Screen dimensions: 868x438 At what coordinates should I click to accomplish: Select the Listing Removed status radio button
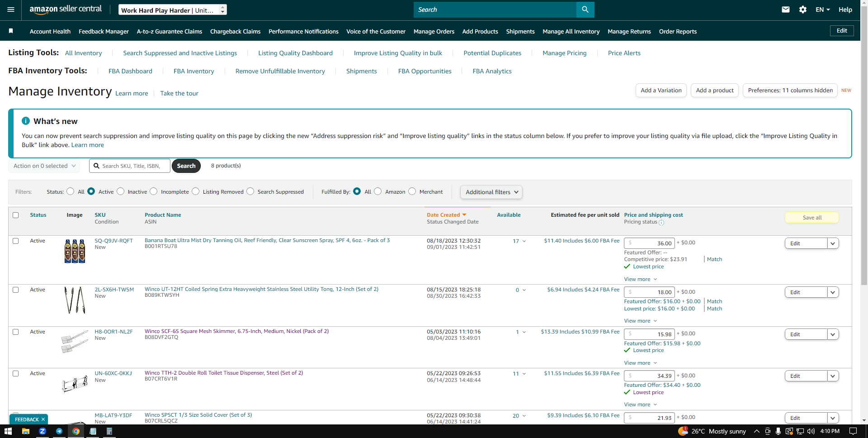click(x=196, y=191)
